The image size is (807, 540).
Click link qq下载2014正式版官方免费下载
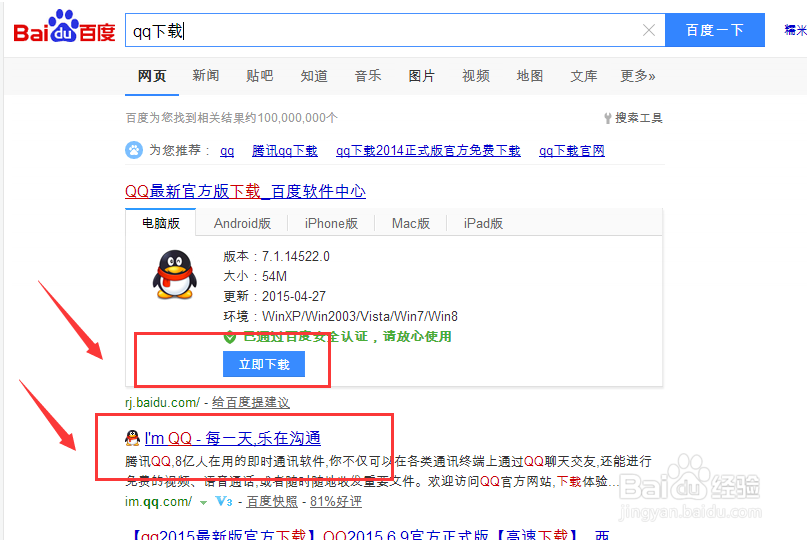tap(428, 151)
